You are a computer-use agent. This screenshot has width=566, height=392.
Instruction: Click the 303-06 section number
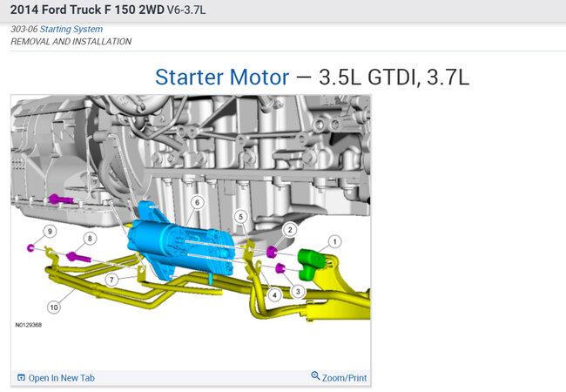pyautogui.click(x=24, y=30)
